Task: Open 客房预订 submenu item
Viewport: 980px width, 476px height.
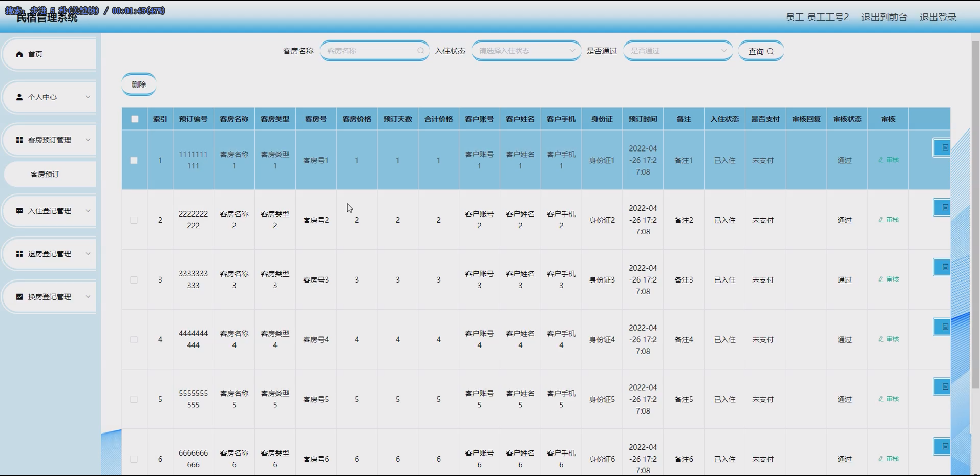Action: pos(50,174)
